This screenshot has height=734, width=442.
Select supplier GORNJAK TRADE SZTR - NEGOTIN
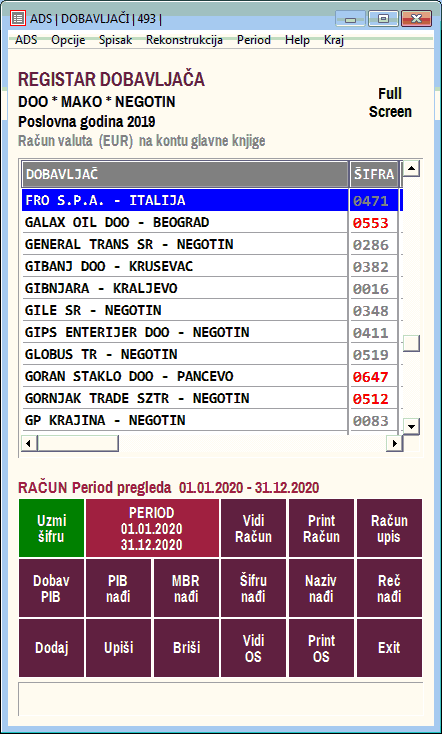185,398
